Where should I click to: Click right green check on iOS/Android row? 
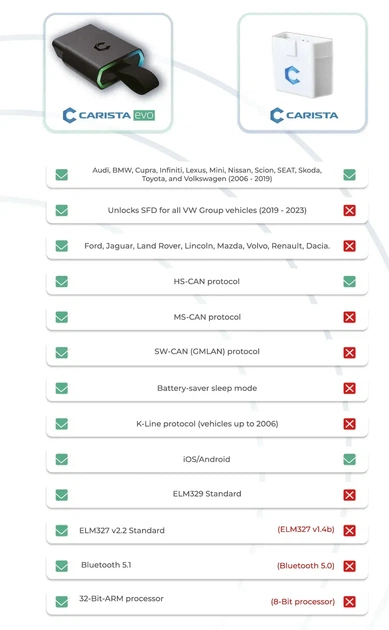click(349, 459)
